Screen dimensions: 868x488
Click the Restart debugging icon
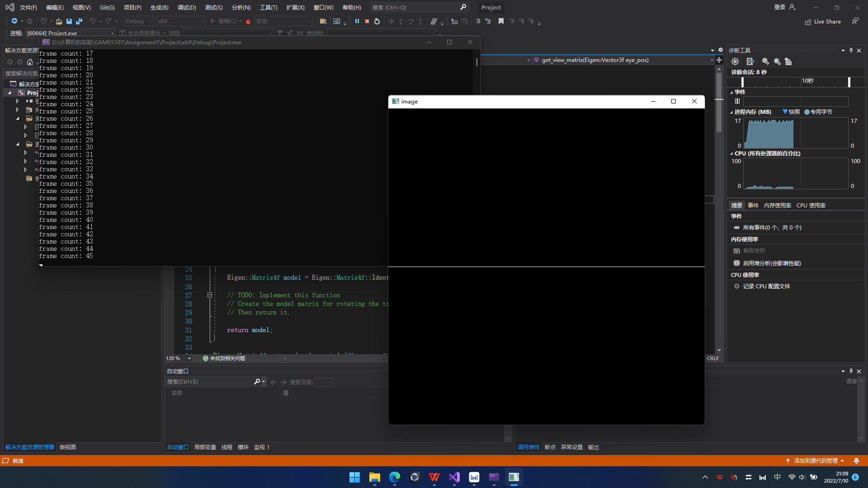click(377, 21)
